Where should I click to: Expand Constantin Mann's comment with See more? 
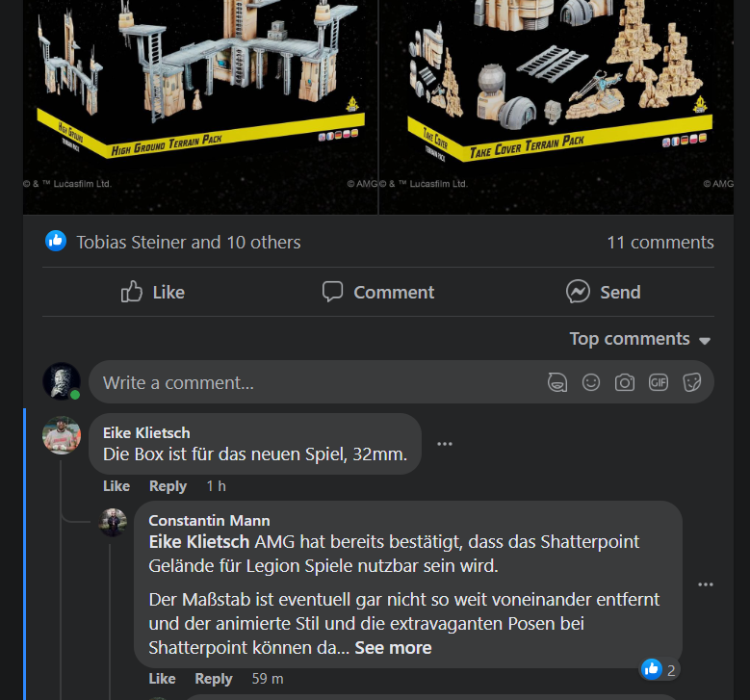click(x=393, y=648)
